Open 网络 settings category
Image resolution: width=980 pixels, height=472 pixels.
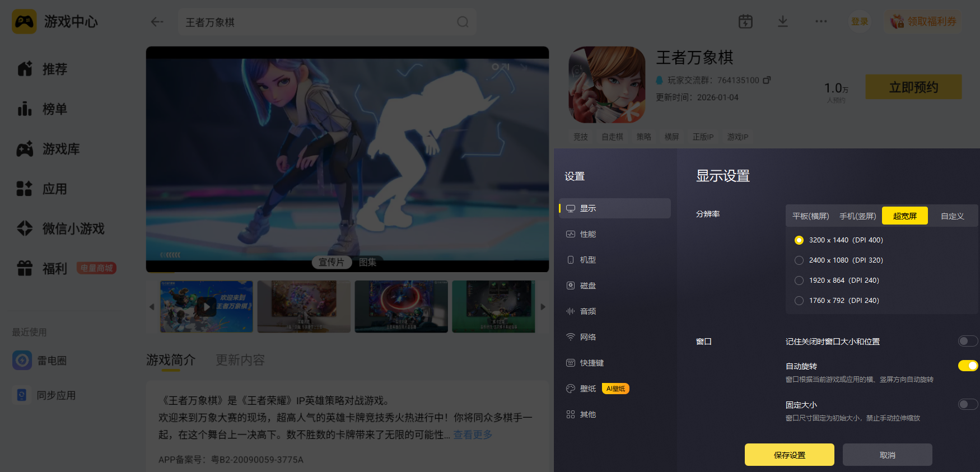click(x=615, y=337)
